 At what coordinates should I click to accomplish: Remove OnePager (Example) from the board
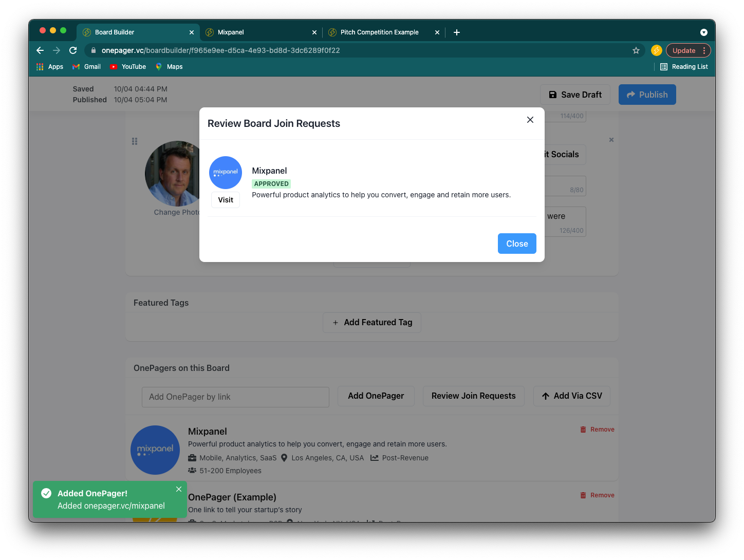(598, 495)
